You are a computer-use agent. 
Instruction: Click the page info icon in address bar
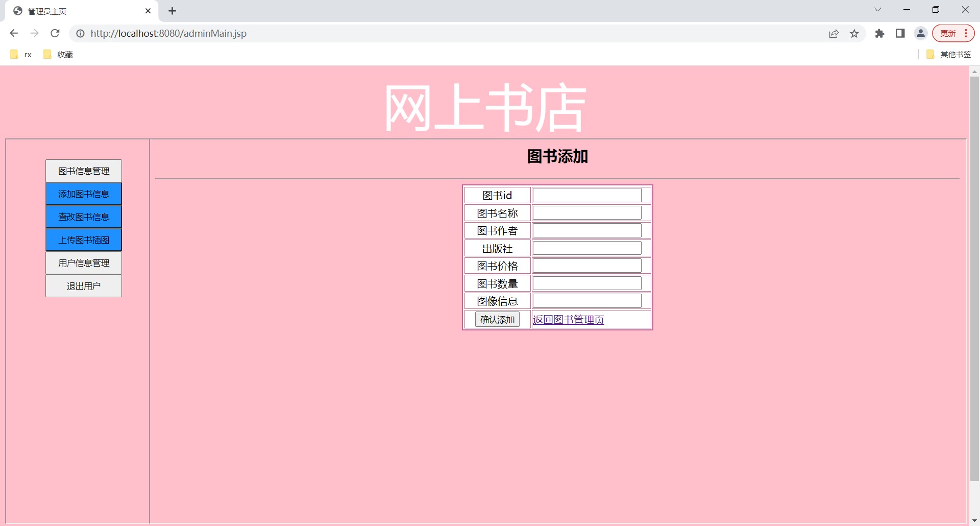click(x=80, y=34)
